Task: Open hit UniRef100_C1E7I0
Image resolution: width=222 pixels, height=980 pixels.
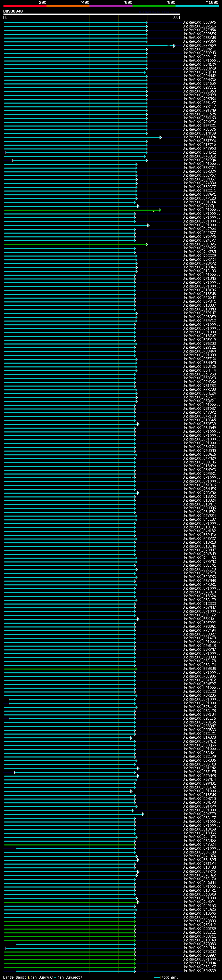Action: pos(199,145)
